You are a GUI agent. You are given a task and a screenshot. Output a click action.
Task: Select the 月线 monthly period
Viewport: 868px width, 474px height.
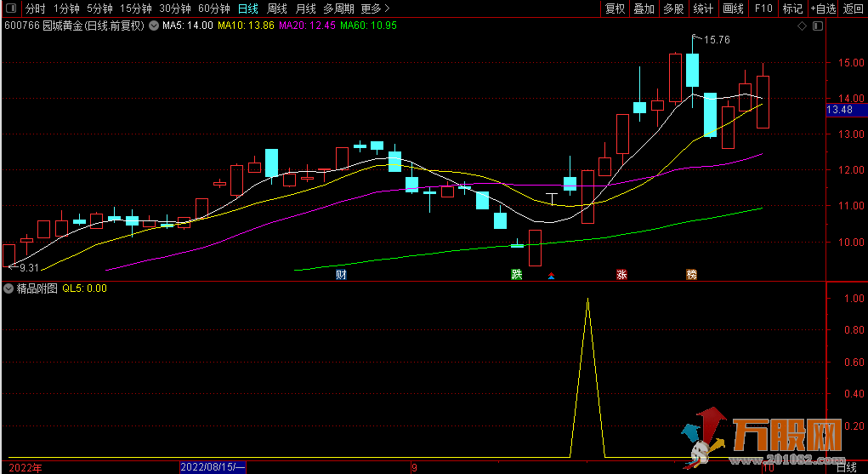tap(305, 9)
